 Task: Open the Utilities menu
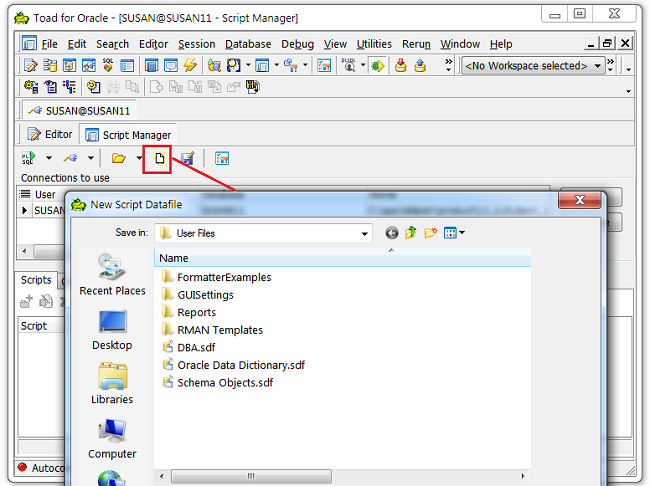click(374, 44)
